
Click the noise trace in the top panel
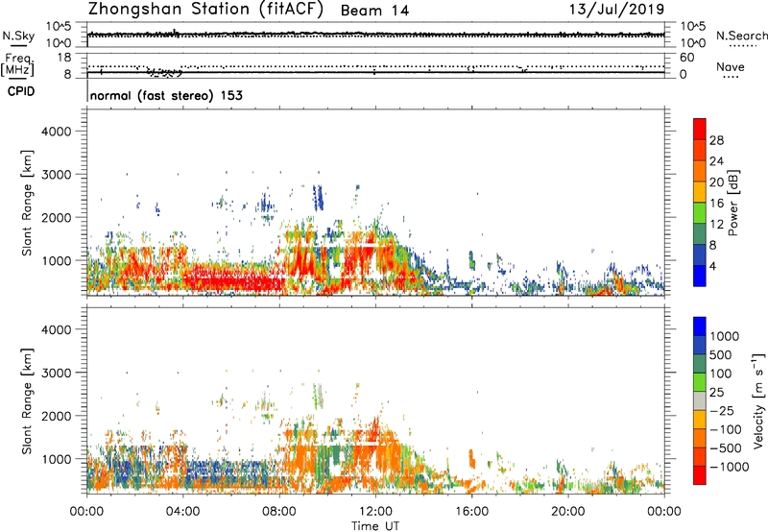tap(375, 35)
